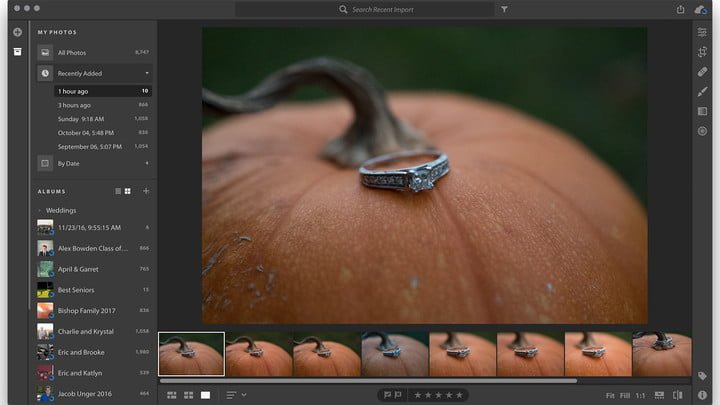Open the Edit sliders panel icon
This screenshot has height=405, width=720.
(x=702, y=32)
